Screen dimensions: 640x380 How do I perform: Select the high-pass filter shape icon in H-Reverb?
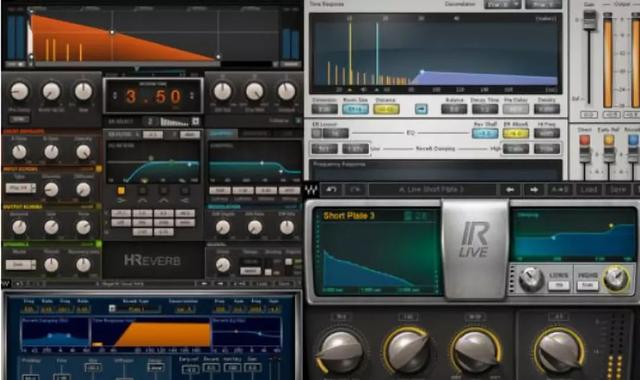tap(121, 200)
